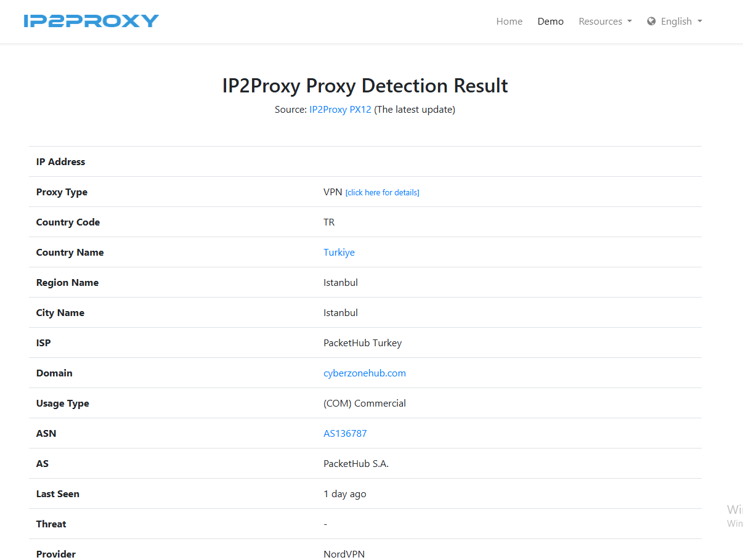
Task: Click the 'AS' row label
Action: [43, 464]
